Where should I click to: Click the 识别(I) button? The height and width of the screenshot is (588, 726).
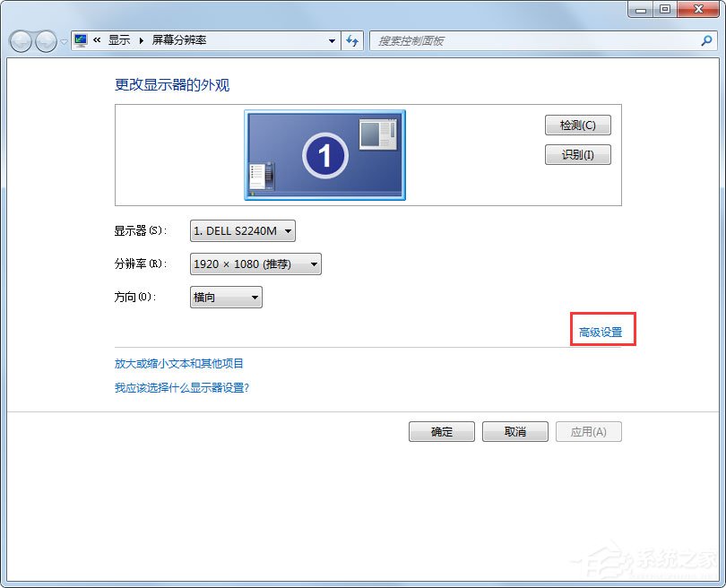[x=577, y=154]
